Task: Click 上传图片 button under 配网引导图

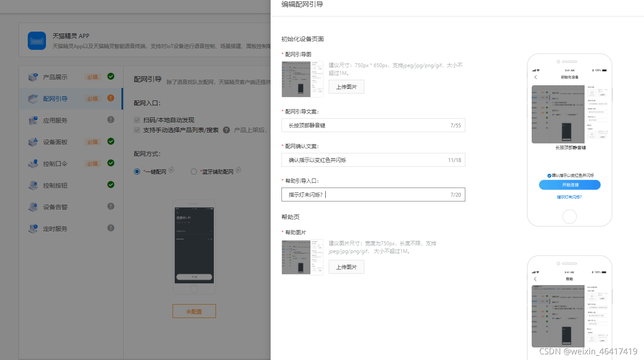Action: tap(347, 87)
